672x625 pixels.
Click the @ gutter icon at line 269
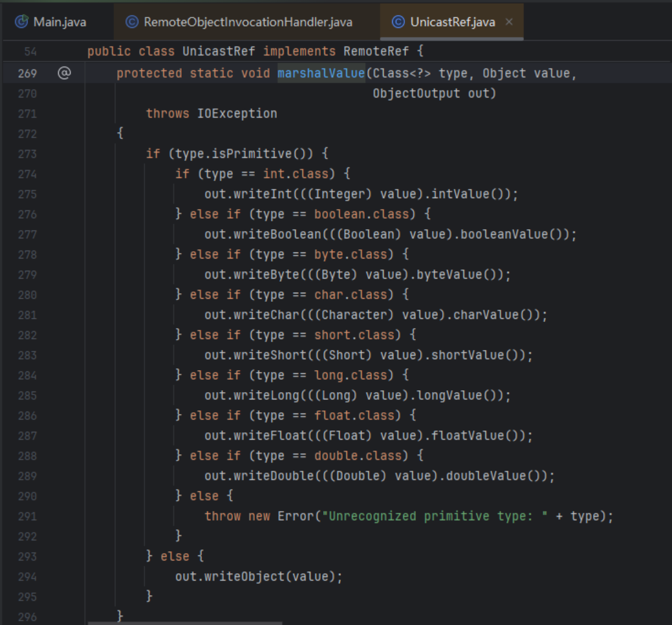pyautogui.click(x=64, y=73)
